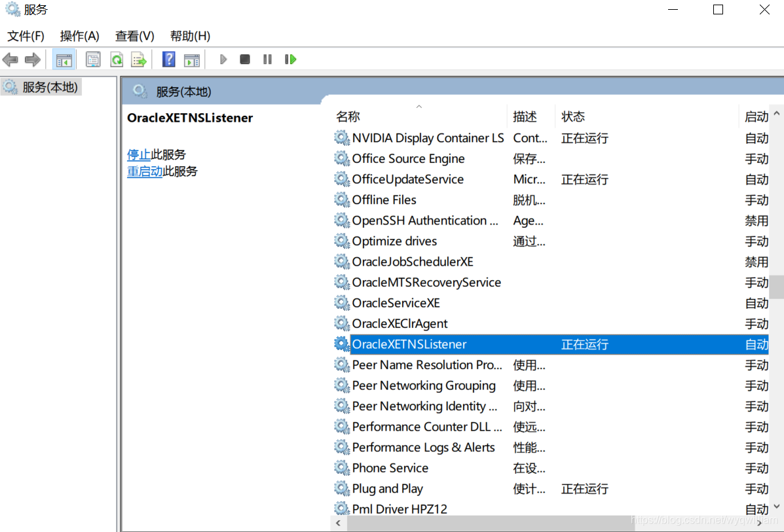Viewport: 784px width, 532px height.
Task: Click the Pause Service icon
Action: 267,60
